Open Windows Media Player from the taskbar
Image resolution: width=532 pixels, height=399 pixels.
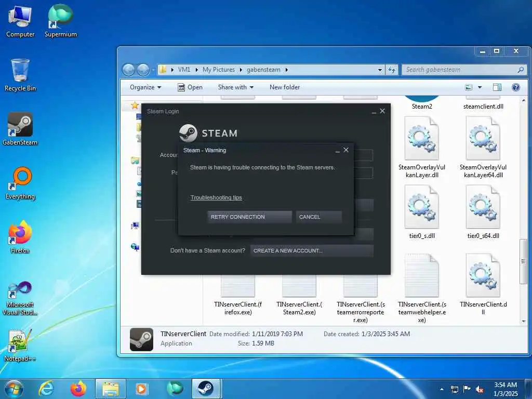[141, 389]
